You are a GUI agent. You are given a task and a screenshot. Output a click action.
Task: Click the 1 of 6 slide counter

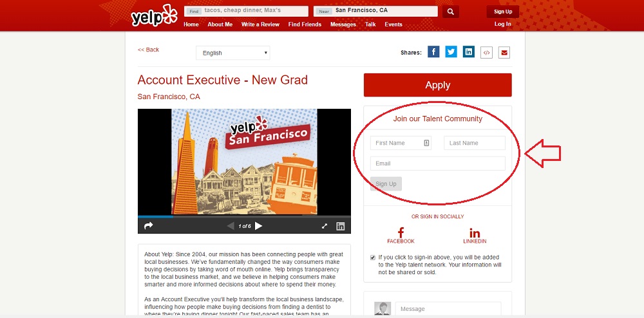(x=245, y=226)
